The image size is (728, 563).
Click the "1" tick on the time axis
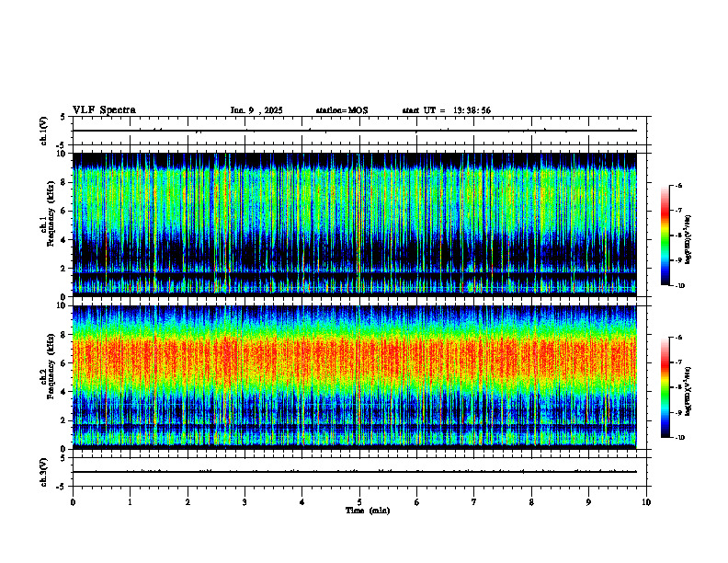[130, 502]
